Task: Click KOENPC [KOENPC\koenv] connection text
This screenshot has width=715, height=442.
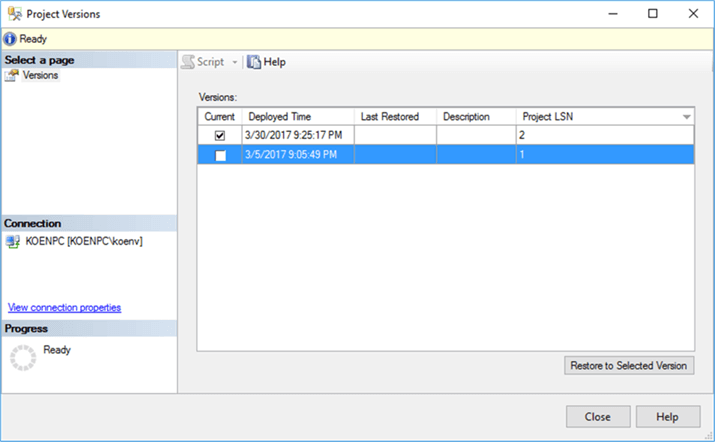Action: (84, 241)
